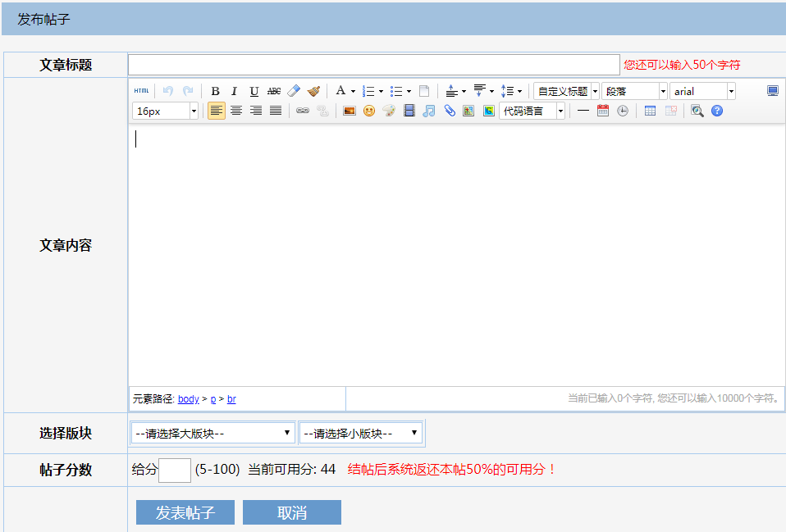Insert a horizontal rule line
786x532 pixels.
coord(583,111)
